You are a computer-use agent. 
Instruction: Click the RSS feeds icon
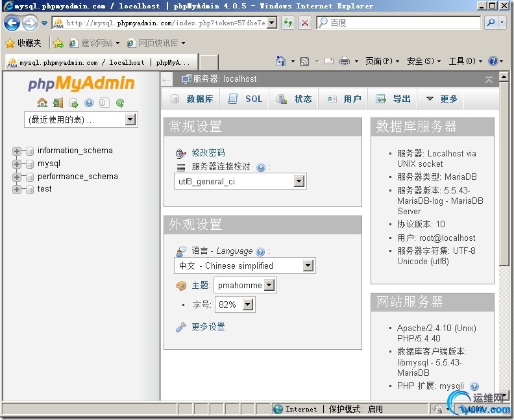click(304, 61)
